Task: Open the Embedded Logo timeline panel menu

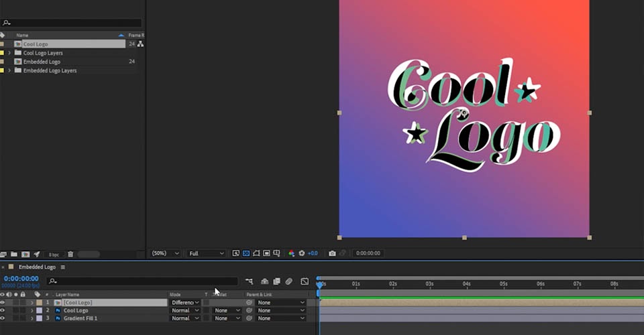Action: (63, 267)
